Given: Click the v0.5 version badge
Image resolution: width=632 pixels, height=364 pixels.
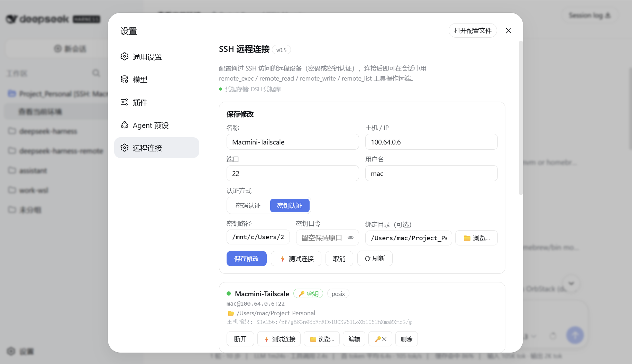Looking at the screenshot, I should 281,50.
